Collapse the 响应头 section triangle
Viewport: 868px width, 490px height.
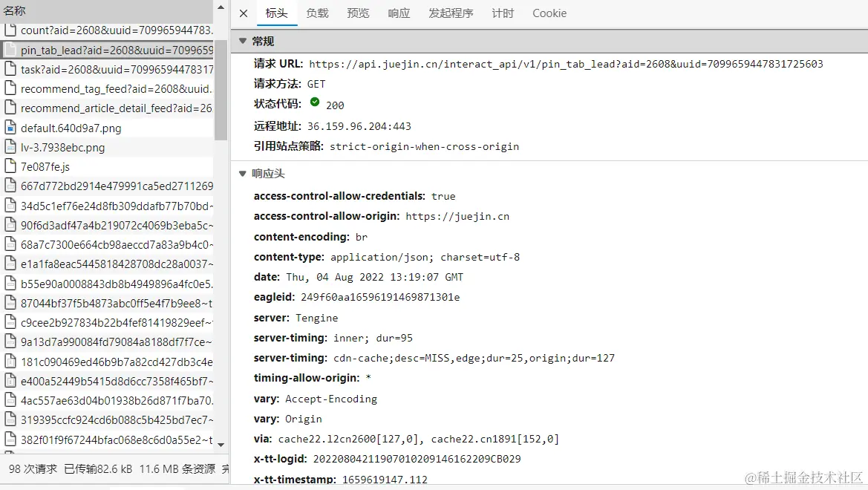(243, 173)
